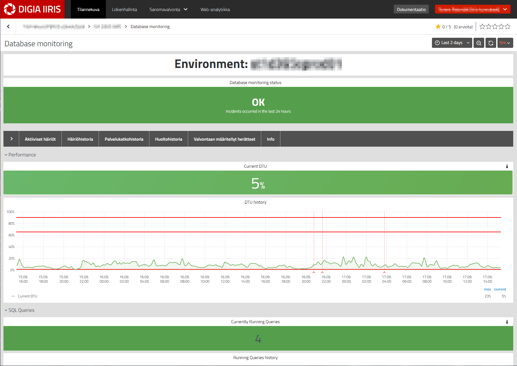Collapse the SQL Queries section
Screen dimensions: 517x366
point(19,310)
